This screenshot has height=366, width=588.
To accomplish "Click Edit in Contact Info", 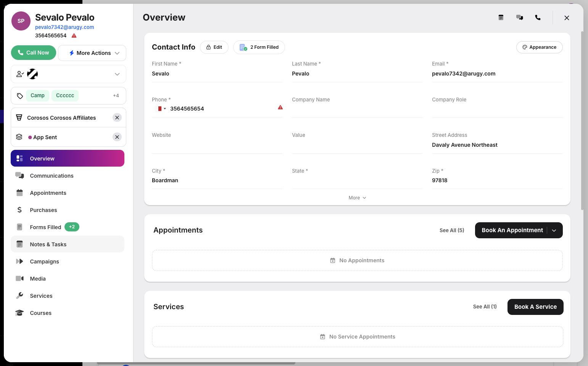I will point(214,47).
